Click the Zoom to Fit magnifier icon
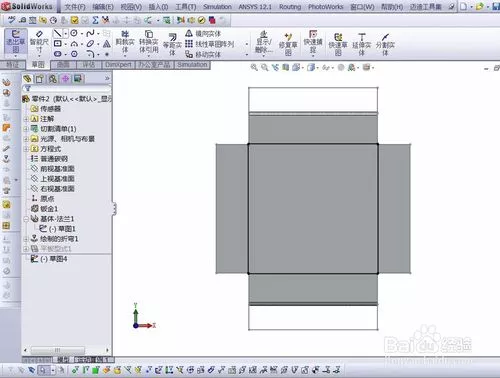The height and width of the screenshot is (378, 500). (x=254, y=67)
